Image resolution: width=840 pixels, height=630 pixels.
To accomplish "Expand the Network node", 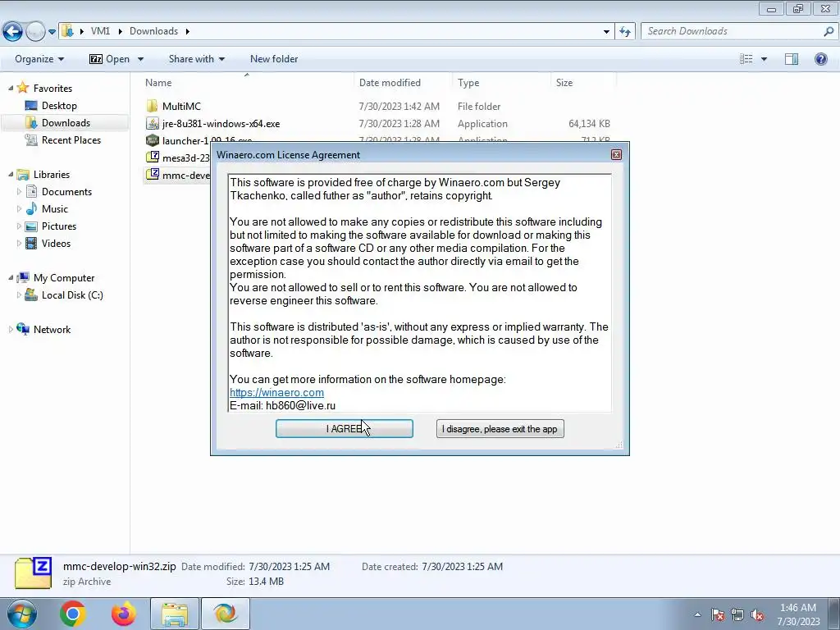I will pos(11,330).
